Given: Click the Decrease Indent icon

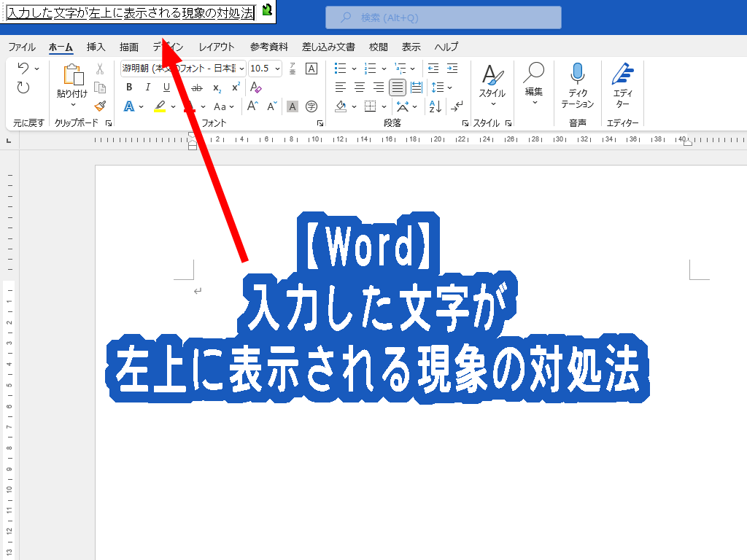Looking at the screenshot, I should tap(433, 69).
